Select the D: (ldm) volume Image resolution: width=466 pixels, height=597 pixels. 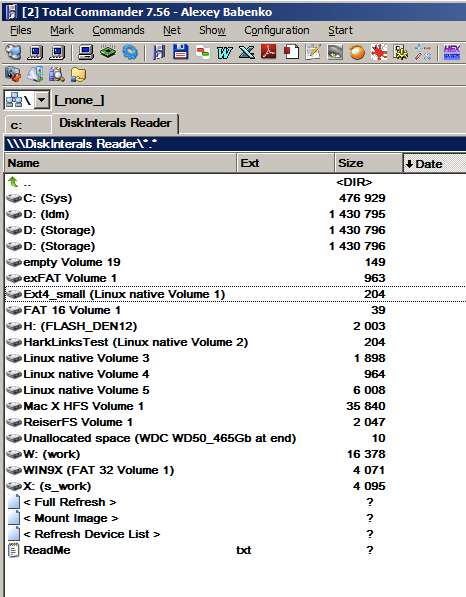(235, 214)
